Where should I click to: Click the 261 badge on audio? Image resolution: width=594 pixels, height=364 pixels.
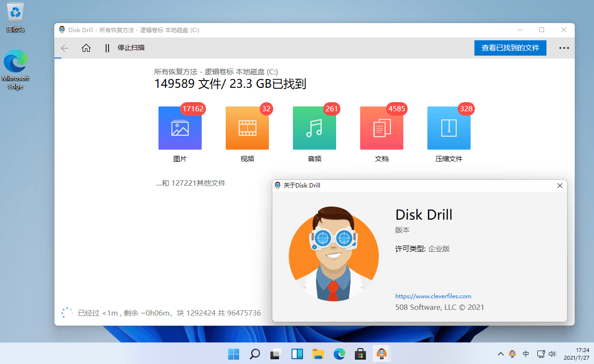click(332, 109)
